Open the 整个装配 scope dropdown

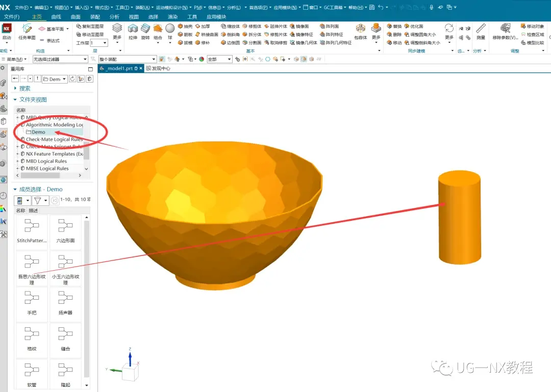(127, 59)
